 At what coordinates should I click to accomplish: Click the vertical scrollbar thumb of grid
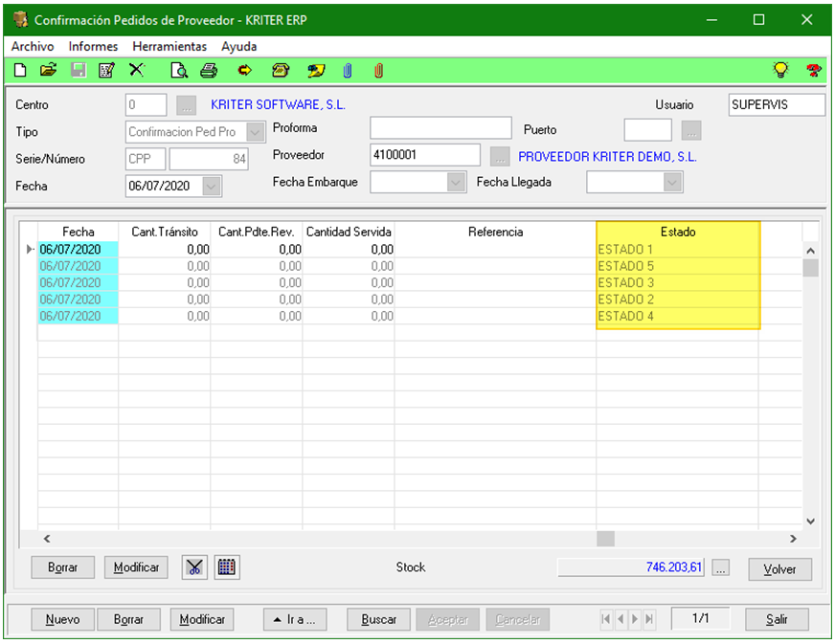tap(810, 268)
